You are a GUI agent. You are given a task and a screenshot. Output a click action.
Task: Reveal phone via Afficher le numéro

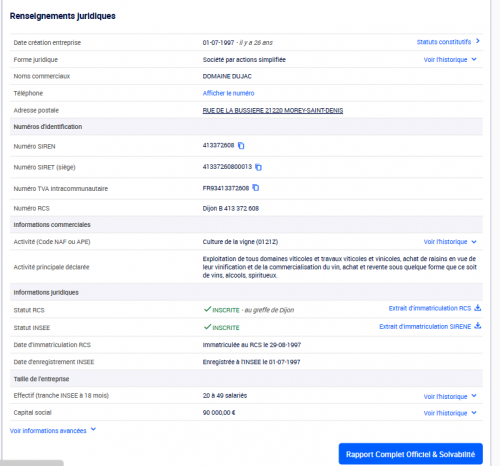coord(228,93)
